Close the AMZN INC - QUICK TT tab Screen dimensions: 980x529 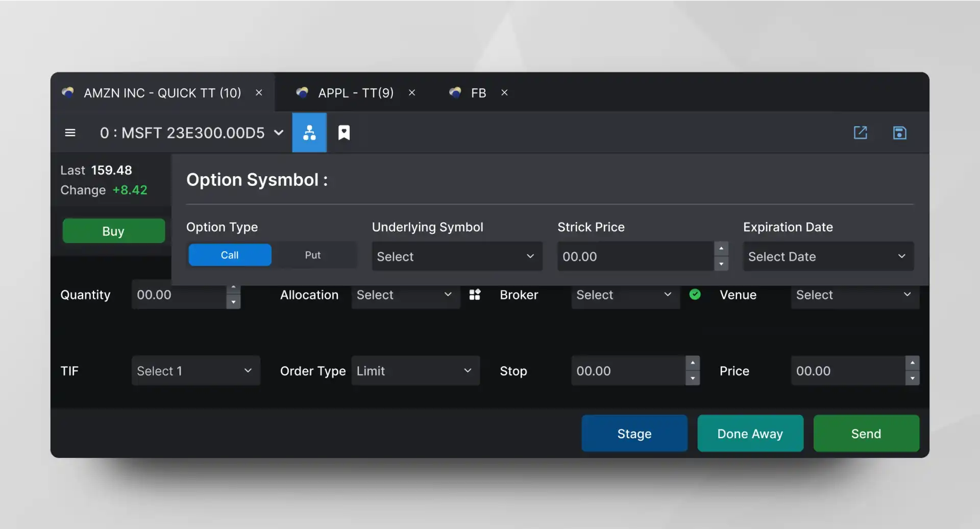(259, 92)
